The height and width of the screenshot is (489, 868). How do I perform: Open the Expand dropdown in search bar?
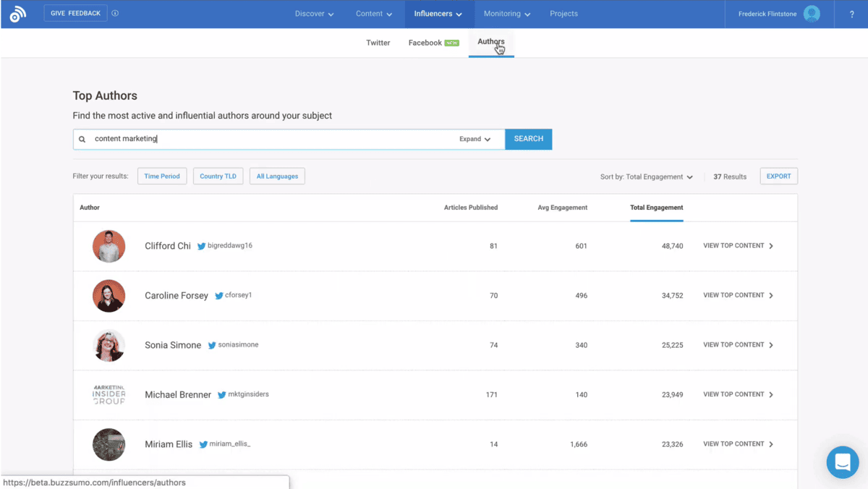475,139
